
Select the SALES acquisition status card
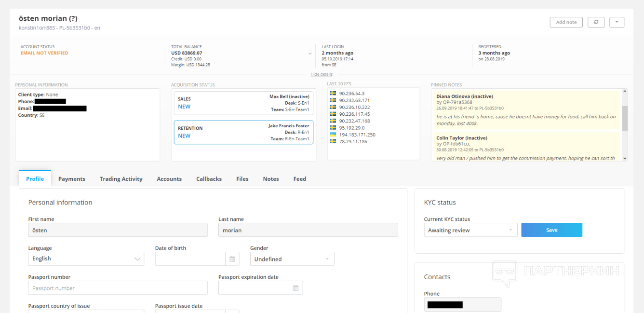[243, 103]
